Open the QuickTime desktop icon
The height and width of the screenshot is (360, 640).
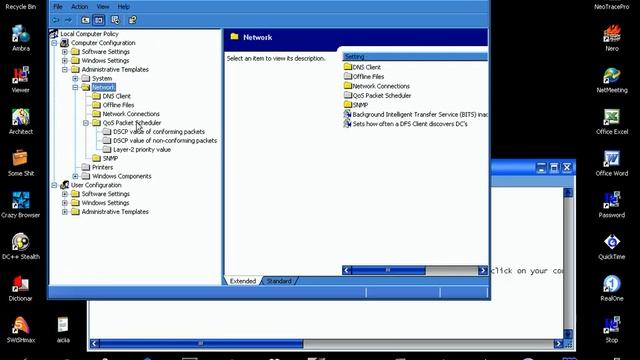pos(612,246)
